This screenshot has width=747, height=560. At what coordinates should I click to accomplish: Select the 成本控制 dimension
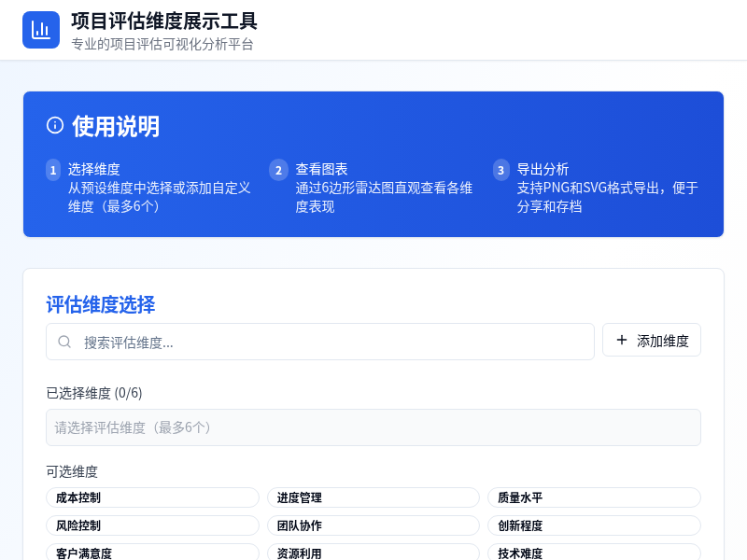[x=152, y=497]
